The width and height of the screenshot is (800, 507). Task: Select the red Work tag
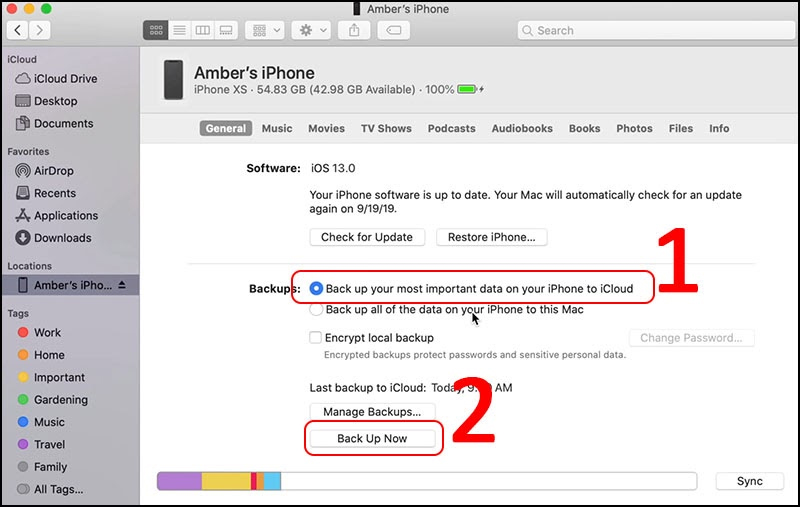point(39,333)
